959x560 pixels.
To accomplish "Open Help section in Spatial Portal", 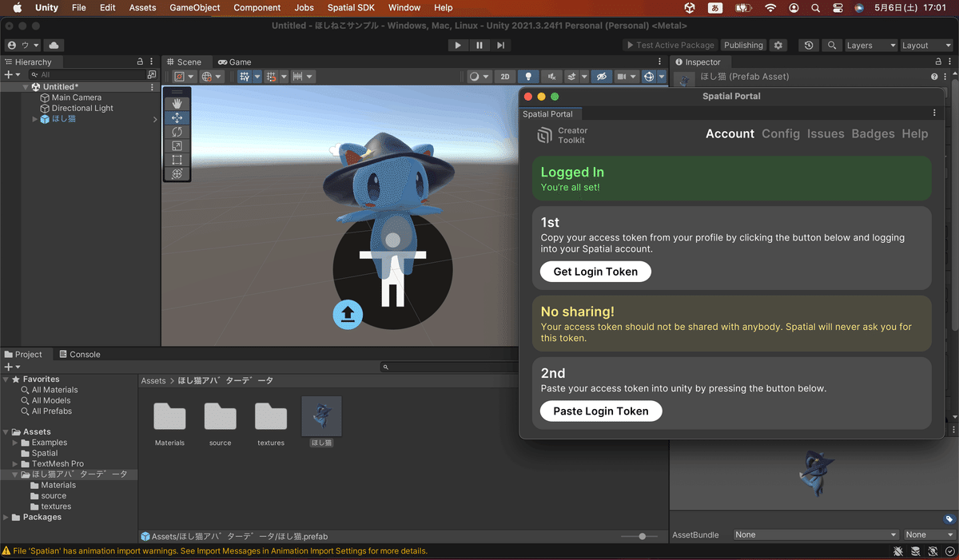I will (x=915, y=133).
